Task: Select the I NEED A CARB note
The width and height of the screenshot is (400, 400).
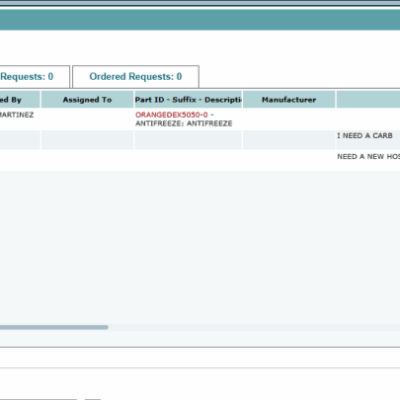Action: coord(365,135)
